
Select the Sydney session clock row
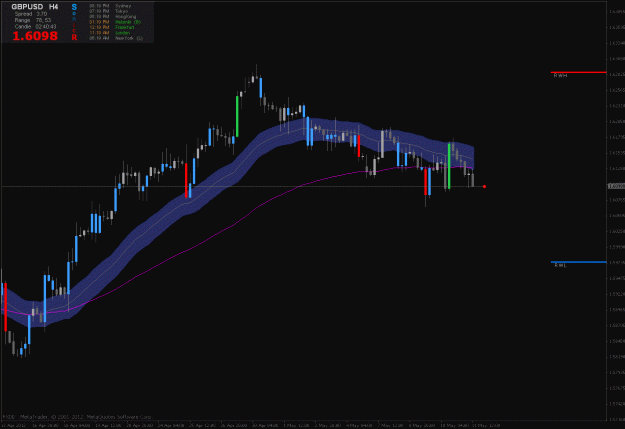110,6
